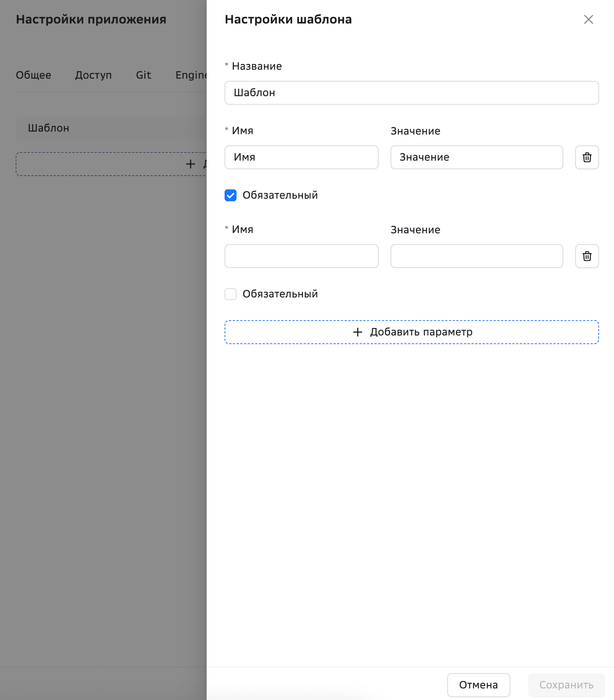Viewport: 614px width, 700px height.
Task: Click the first Имя field with text Имя
Action: 301,157
